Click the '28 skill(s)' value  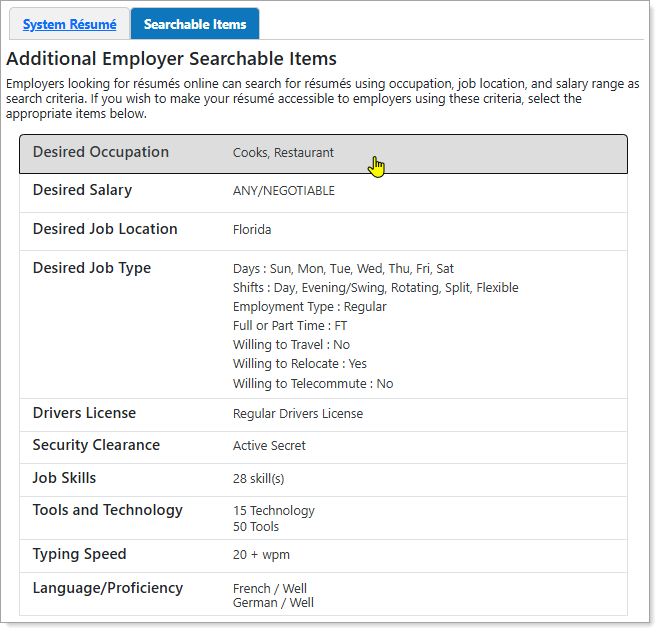click(261, 479)
